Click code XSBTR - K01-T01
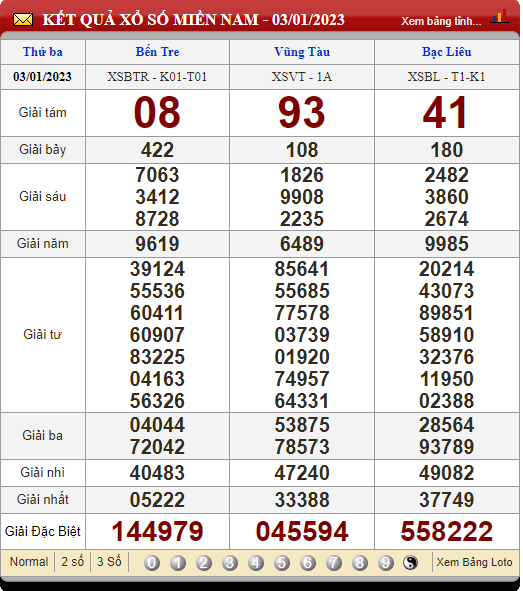The image size is (523, 591). (157, 77)
